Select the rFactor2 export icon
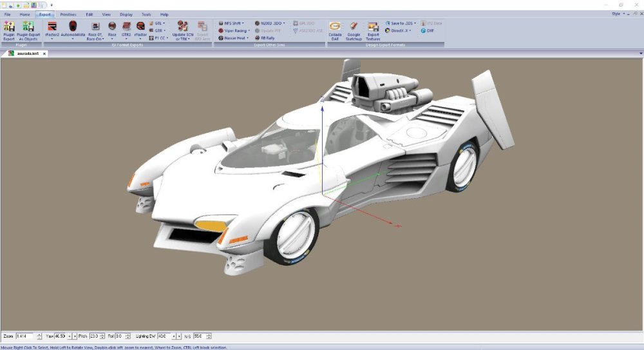 click(52, 28)
